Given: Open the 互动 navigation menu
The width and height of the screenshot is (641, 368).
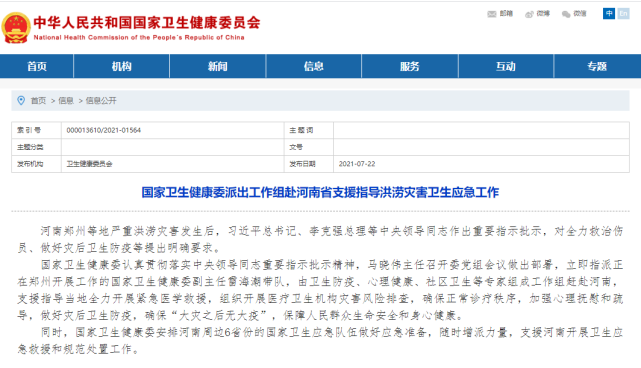Looking at the screenshot, I should (506, 66).
